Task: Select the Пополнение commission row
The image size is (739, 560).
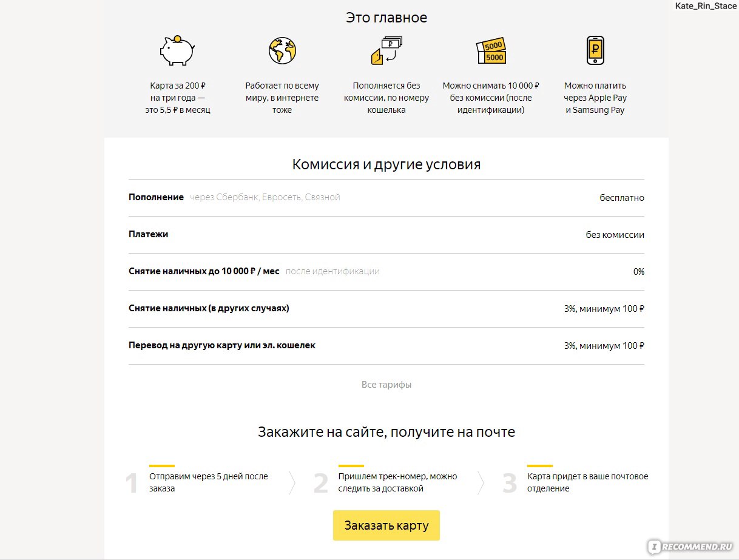Action: pyautogui.click(x=386, y=198)
